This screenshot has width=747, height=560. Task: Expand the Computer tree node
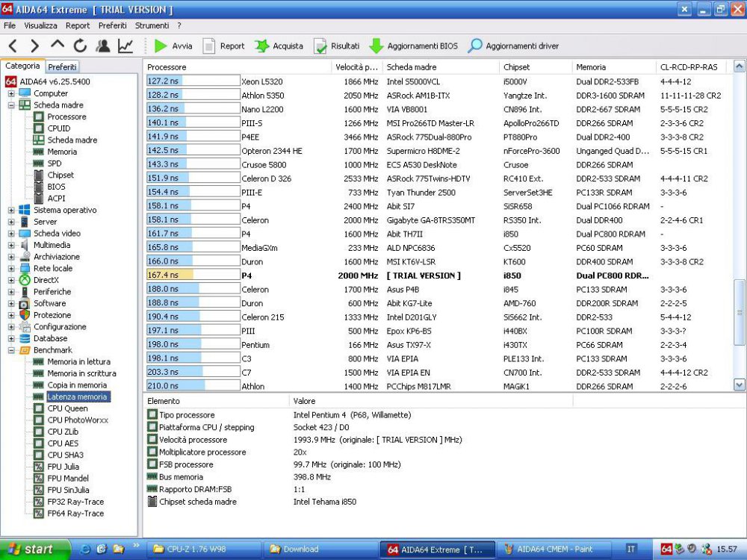tap(11, 93)
